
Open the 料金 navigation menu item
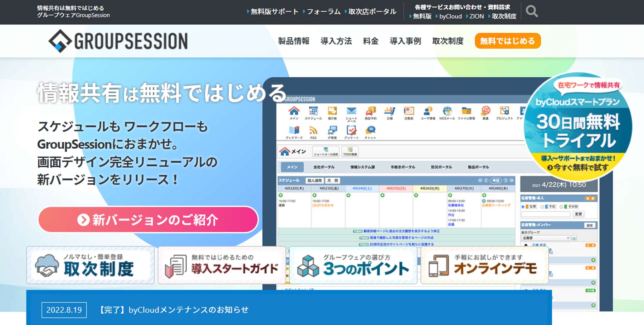point(370,41)
